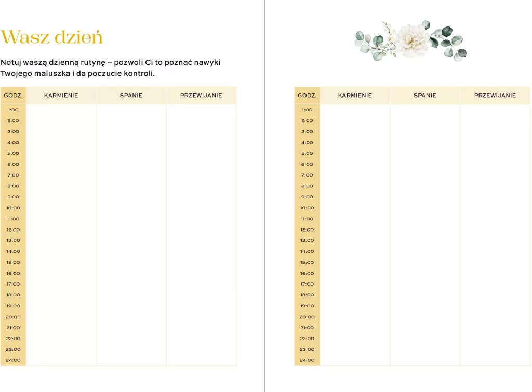
Task: Click the right page GODZ. header
Action: coord(307,96)
